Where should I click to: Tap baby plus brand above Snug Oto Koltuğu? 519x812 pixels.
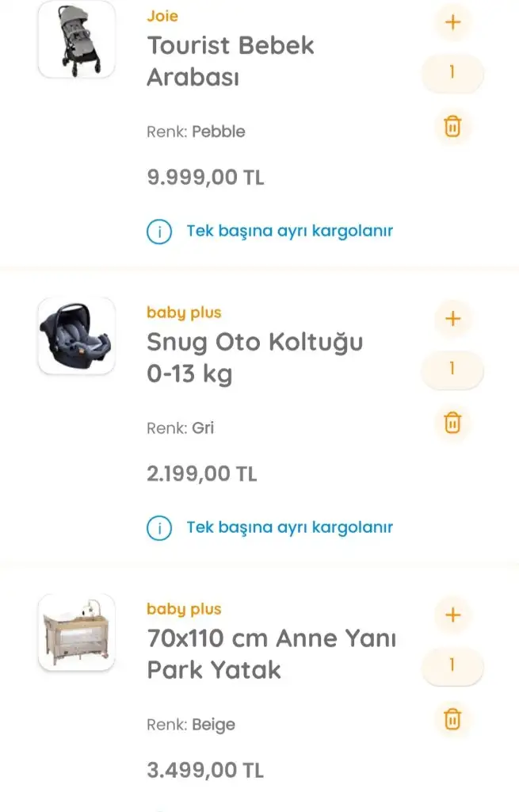coord(184,312)
